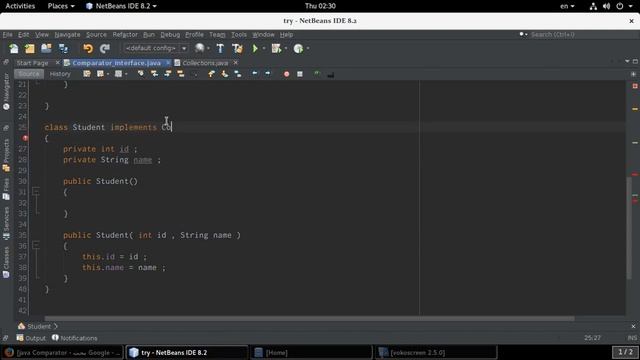This screenshot has height=360, width=640.
Task: Open the Output window button
Action: 31,338
